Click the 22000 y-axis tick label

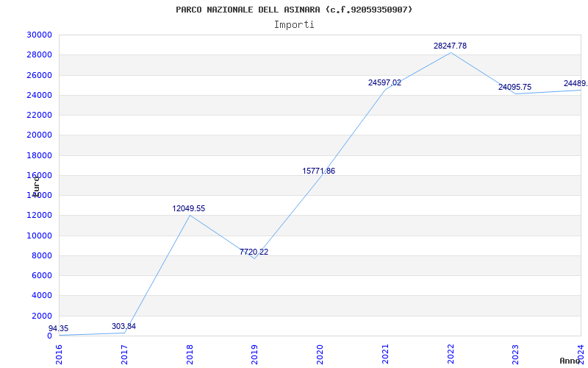tap(39, 115)
